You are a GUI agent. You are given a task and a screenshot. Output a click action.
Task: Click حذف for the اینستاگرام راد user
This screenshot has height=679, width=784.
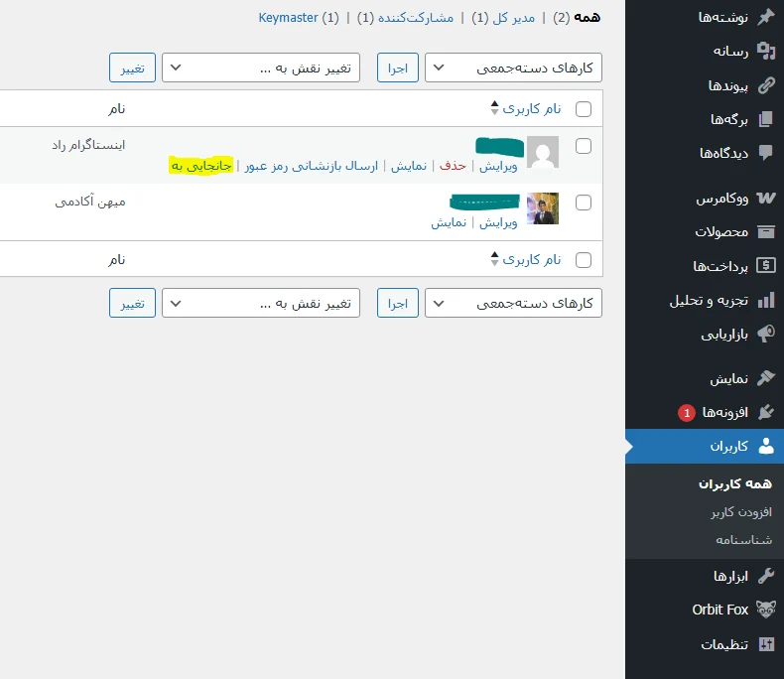tap(453, 166)
